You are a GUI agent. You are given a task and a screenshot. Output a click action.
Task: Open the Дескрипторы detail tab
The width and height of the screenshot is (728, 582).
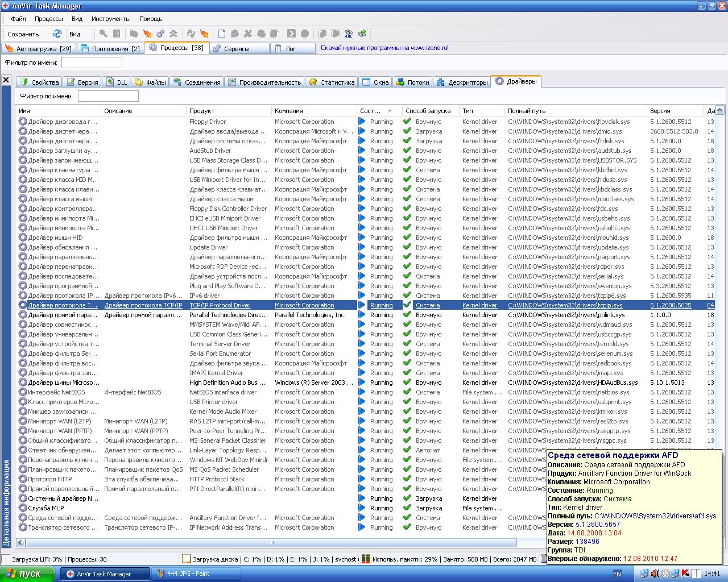coord(462,82)
